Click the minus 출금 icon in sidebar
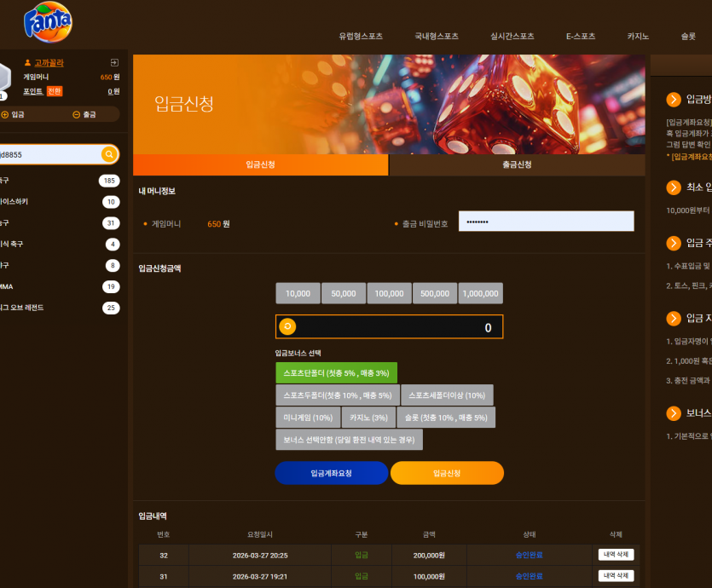This screenshot has width=712, height=588. coord(76,114)
